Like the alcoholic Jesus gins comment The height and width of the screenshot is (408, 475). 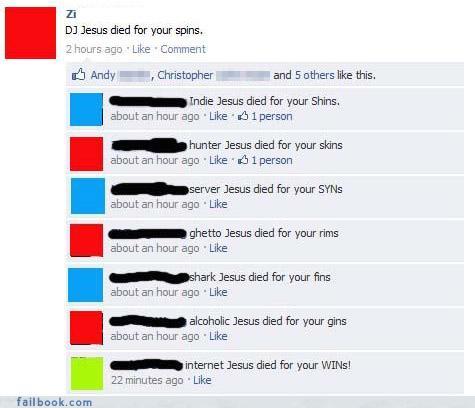218,336
